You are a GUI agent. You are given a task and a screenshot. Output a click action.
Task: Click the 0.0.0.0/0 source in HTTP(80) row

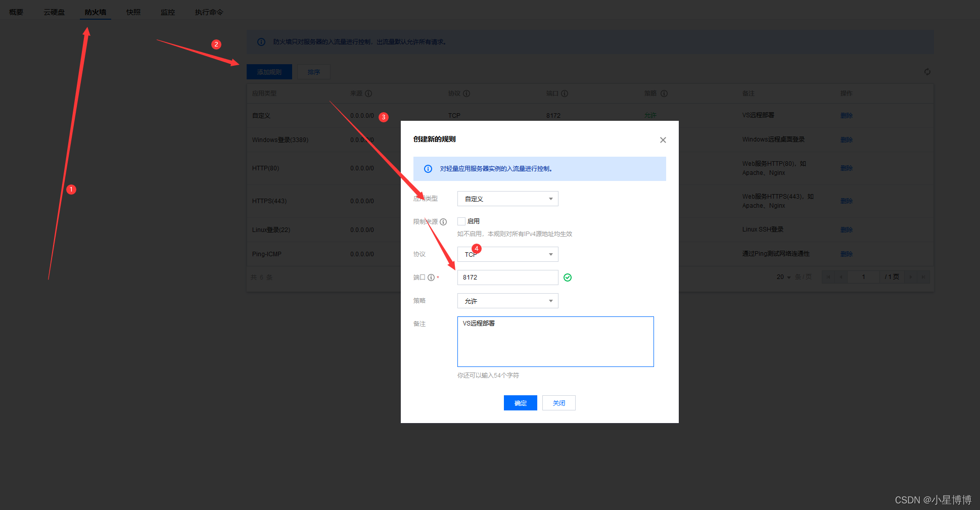[362, 168]
